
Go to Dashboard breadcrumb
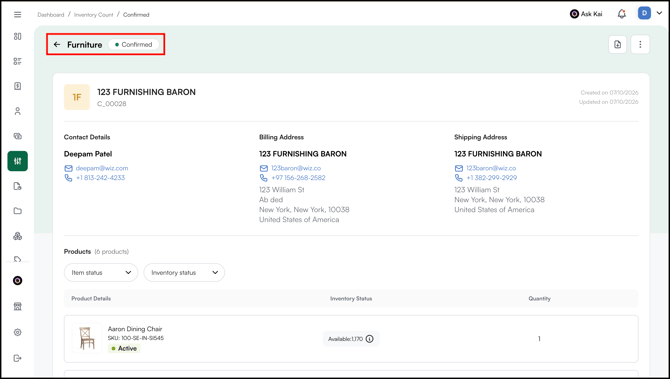pyautogui.click(x=50, y=15)
